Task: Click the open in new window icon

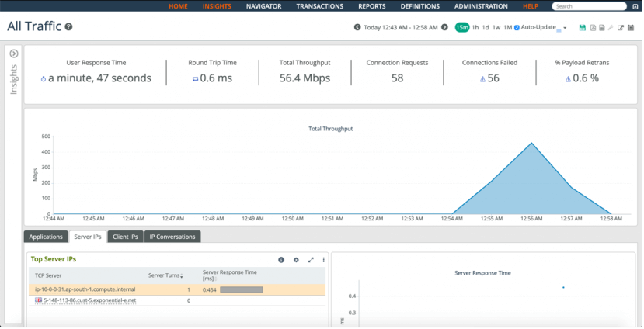Action: (x=621, y=28)
